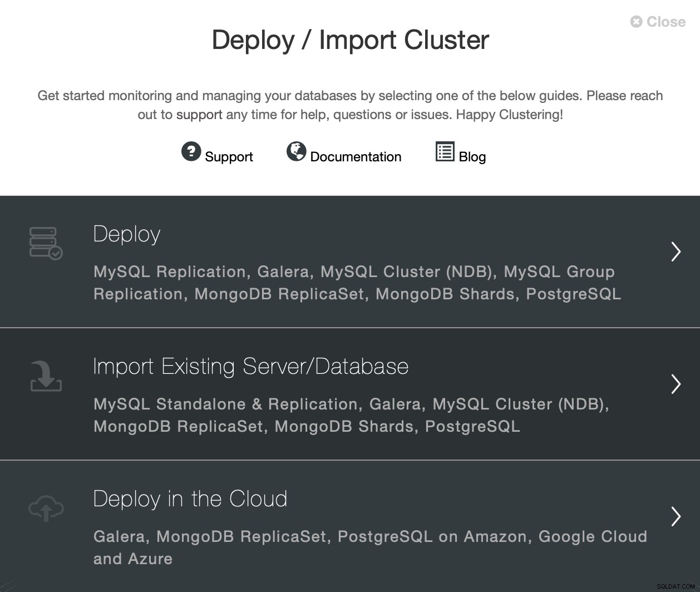700x592 pixels.
Task: Click the Galera, MongoDB ReplicaSet cloud description
Action: (x=371, y=547)
